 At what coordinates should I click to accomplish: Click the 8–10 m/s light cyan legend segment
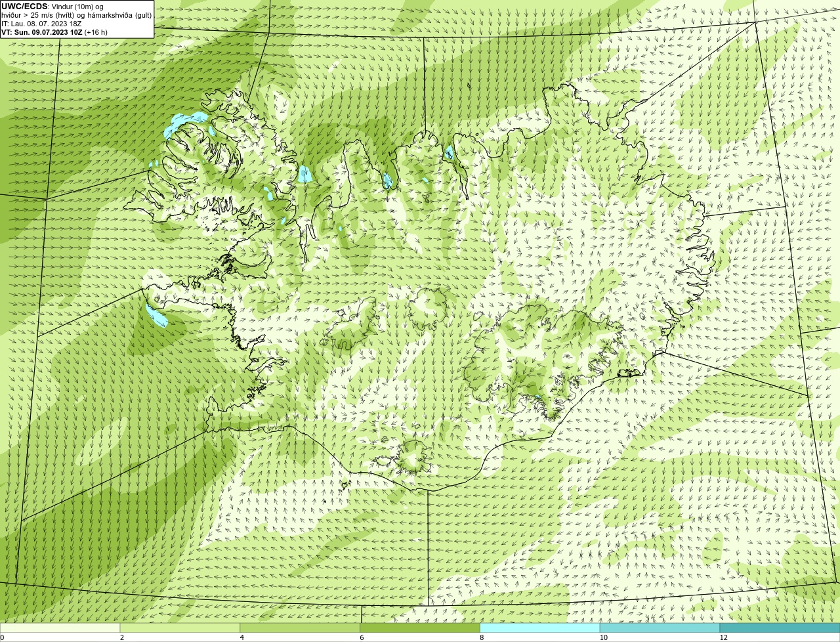pos(540,628)
